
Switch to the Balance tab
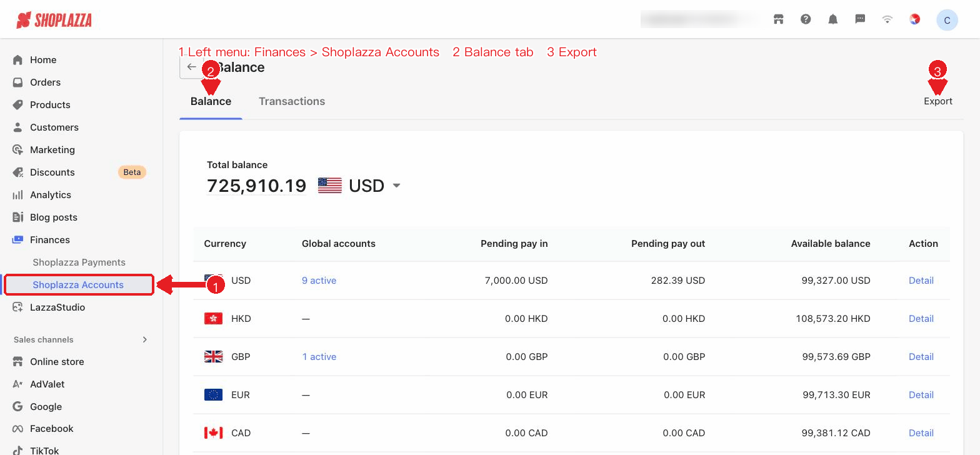211,101
